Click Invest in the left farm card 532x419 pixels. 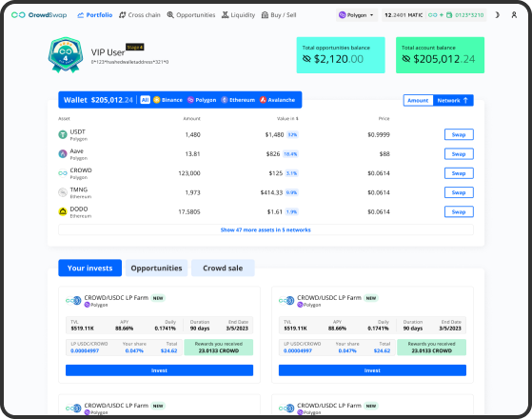pyautogui.click(x=159, y=370)
